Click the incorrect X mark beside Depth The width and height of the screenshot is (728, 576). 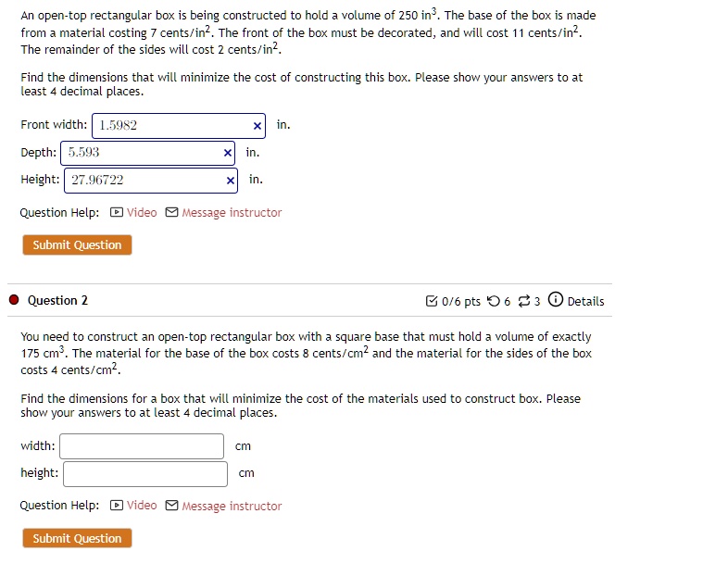pyautogui.click(x=228, y=153)
